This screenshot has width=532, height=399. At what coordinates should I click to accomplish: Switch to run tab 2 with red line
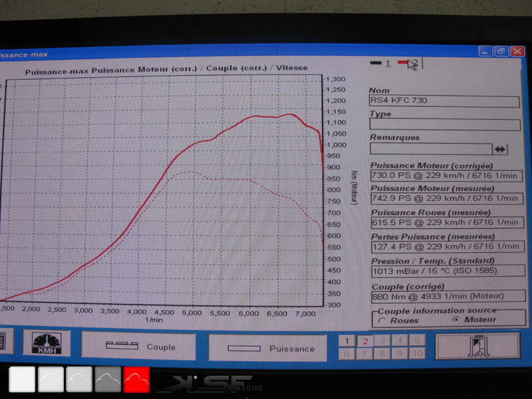pos(407,63)
